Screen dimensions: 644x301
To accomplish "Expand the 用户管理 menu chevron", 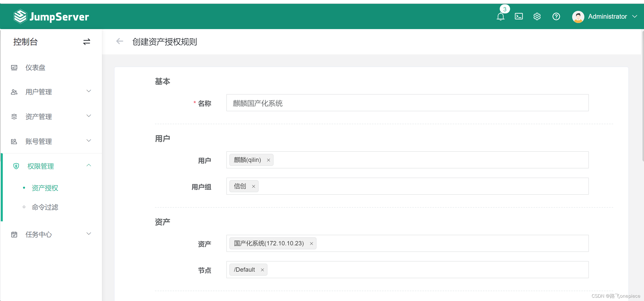I will pos(89,91).
